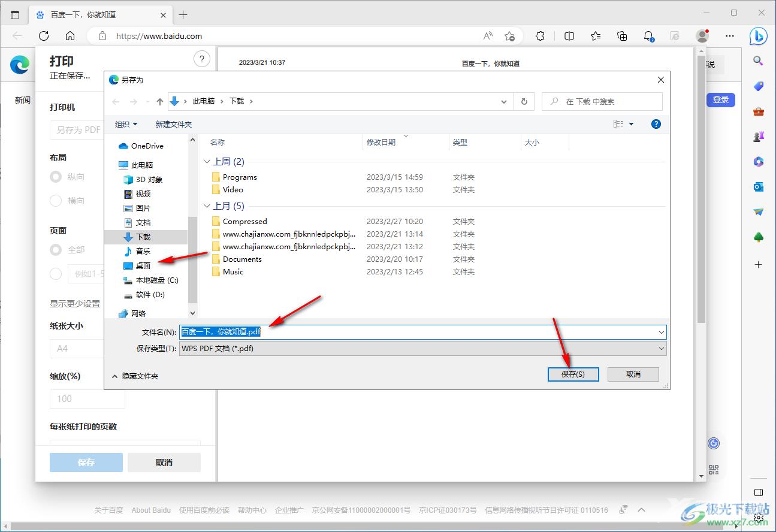This screenshot has height=532, width=776.
Task: Open the address path dropdown arrow
Action: [505, 101]
